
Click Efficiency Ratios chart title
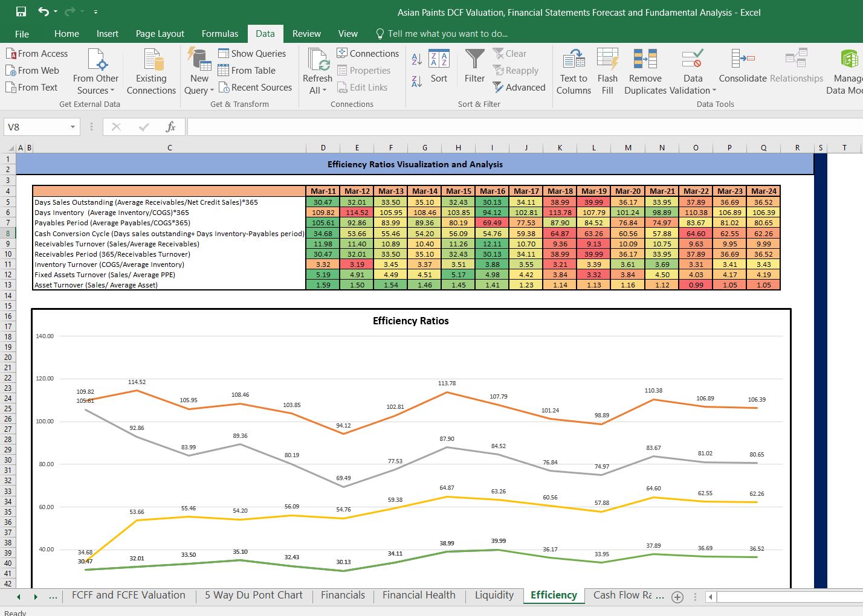pyautogui.click(x=411, y=321)
